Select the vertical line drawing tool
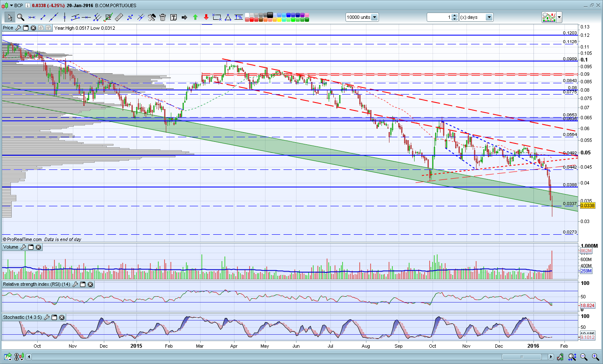 click(64, 17)
